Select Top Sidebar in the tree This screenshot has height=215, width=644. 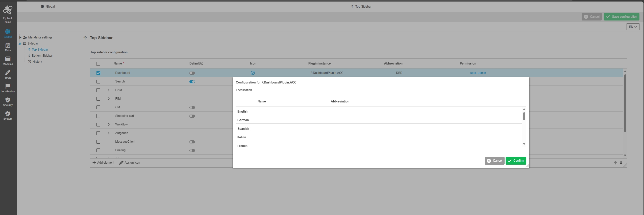(x=40, y=50)
